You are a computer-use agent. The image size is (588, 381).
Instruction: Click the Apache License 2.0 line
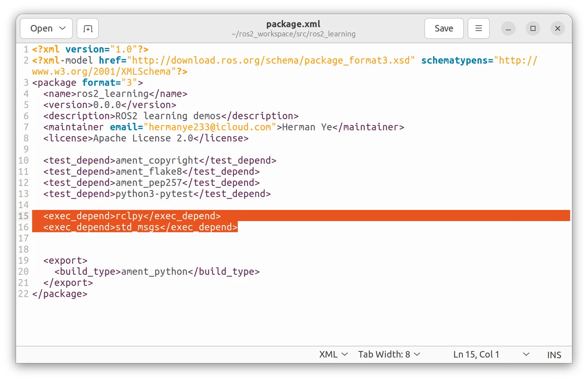[146, 138]
